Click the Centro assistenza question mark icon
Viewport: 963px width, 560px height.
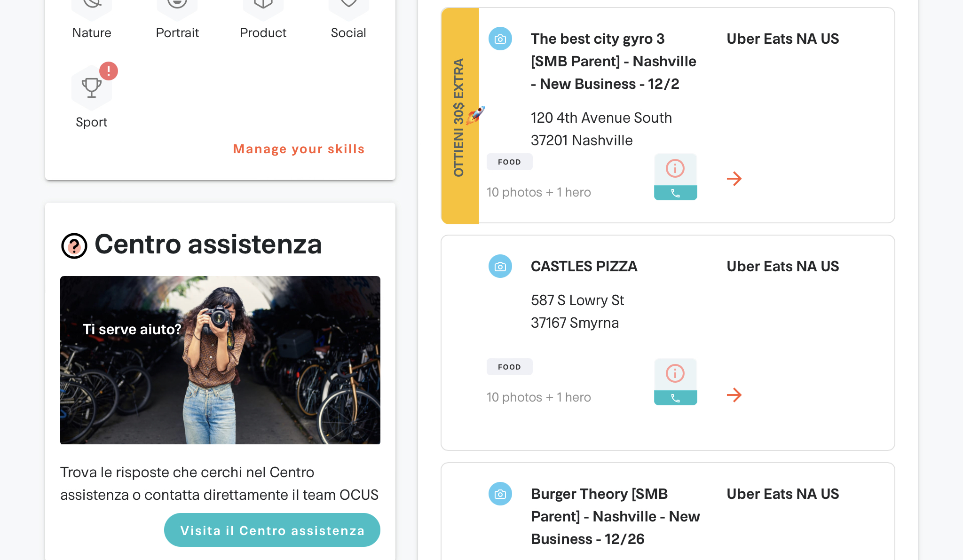(x=74, y=246)
